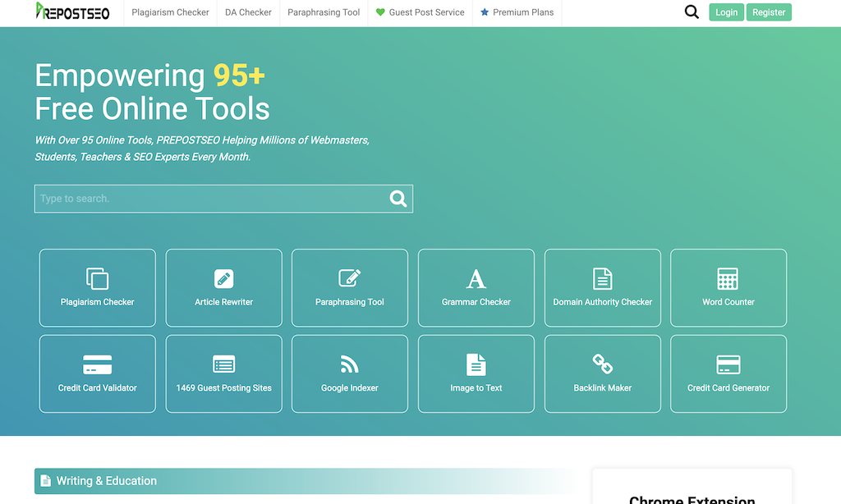The height and width of the screenshot is (504, 841).
Task: Open the Grammar Checker tile label
Action: tap(476, 302)
